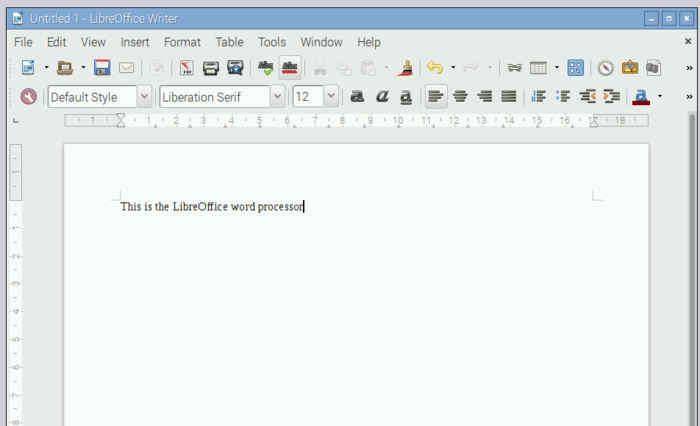Open Print Preview from the toolbar
Viewport: 700px width, 426px height.
[x=235, y=68]
